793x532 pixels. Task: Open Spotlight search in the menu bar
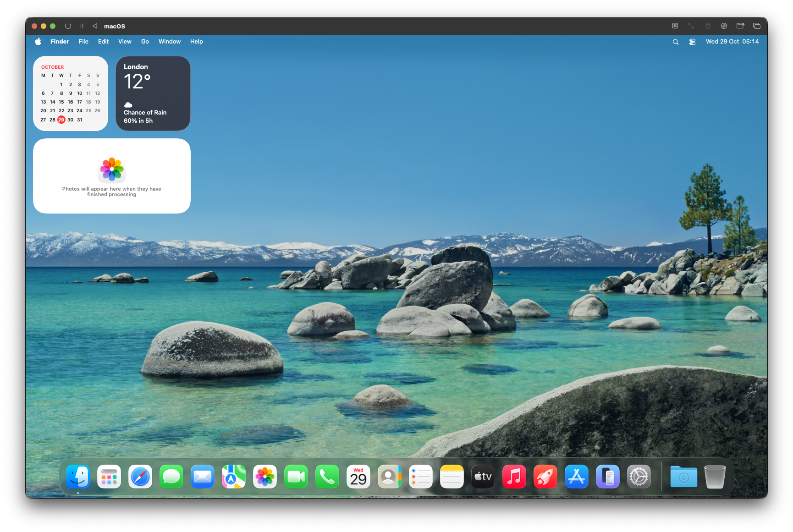pos(675,41)
